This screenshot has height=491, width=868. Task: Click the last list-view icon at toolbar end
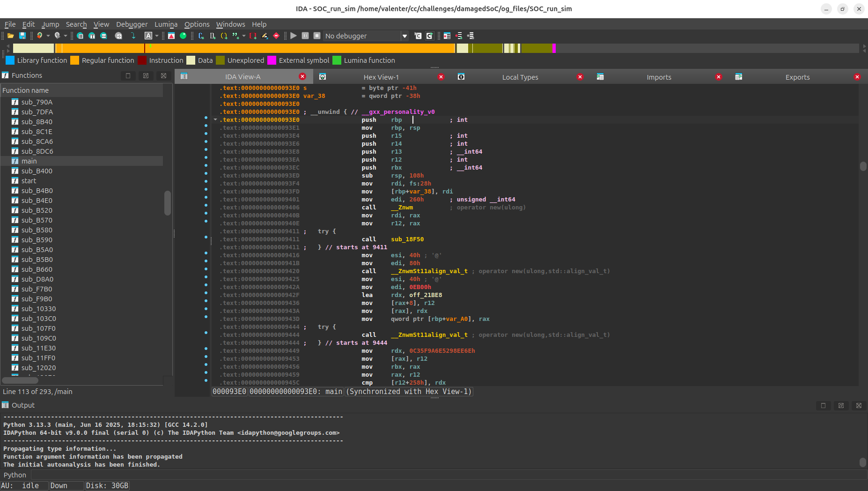[x=471, y=36]
